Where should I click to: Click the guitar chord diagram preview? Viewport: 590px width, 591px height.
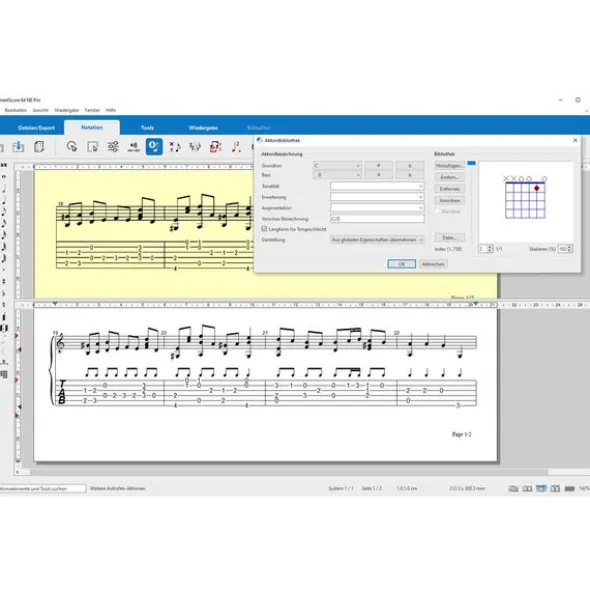(525, 198)
